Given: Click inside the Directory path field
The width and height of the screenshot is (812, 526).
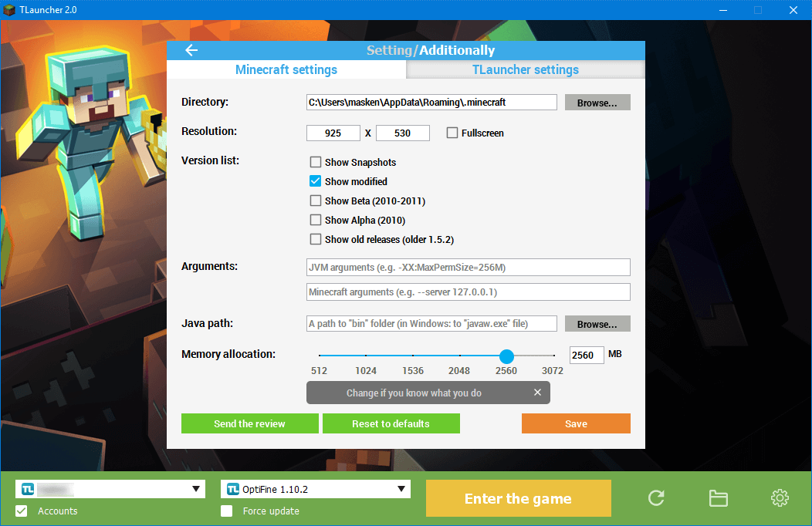Looking at the screenshot, I should [x=431, y=102].
